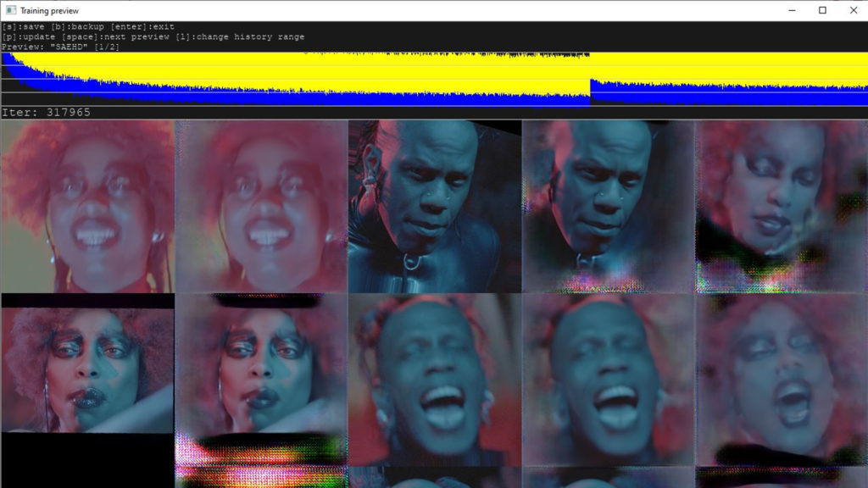Click the '[p]:update [space]:next preview' help line

pos(153,37)
